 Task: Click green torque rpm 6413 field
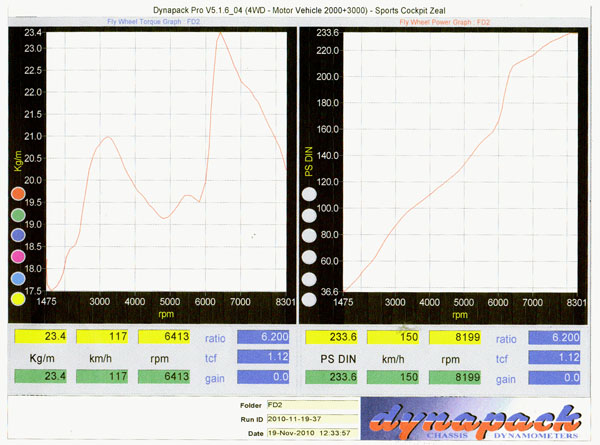[164, 376]
